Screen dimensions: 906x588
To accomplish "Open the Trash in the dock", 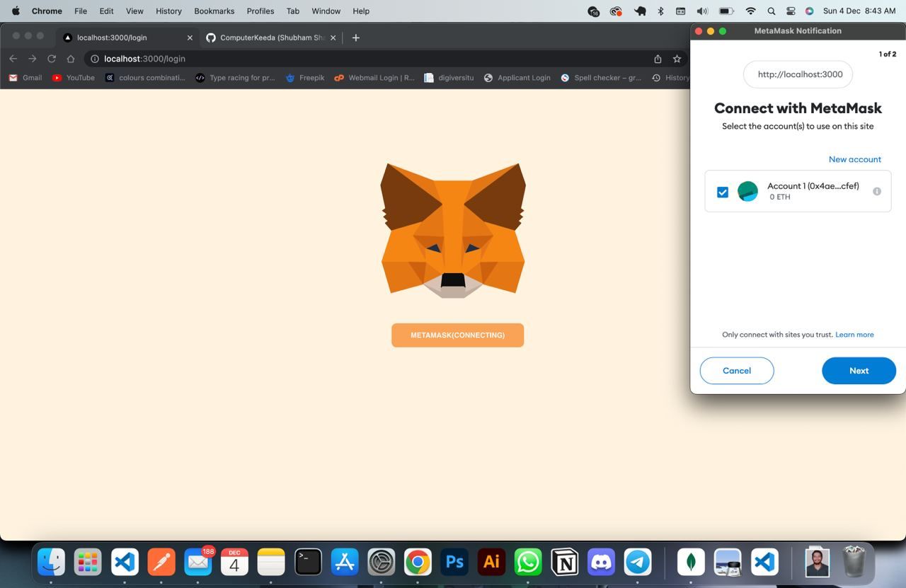I will (854, 562).
